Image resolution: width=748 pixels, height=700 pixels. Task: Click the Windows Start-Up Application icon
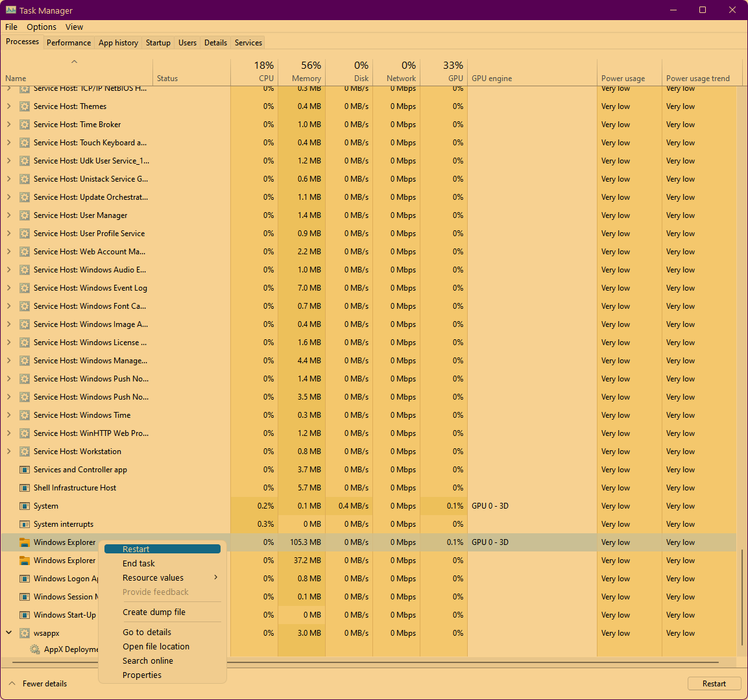click(x=25, y=614)
